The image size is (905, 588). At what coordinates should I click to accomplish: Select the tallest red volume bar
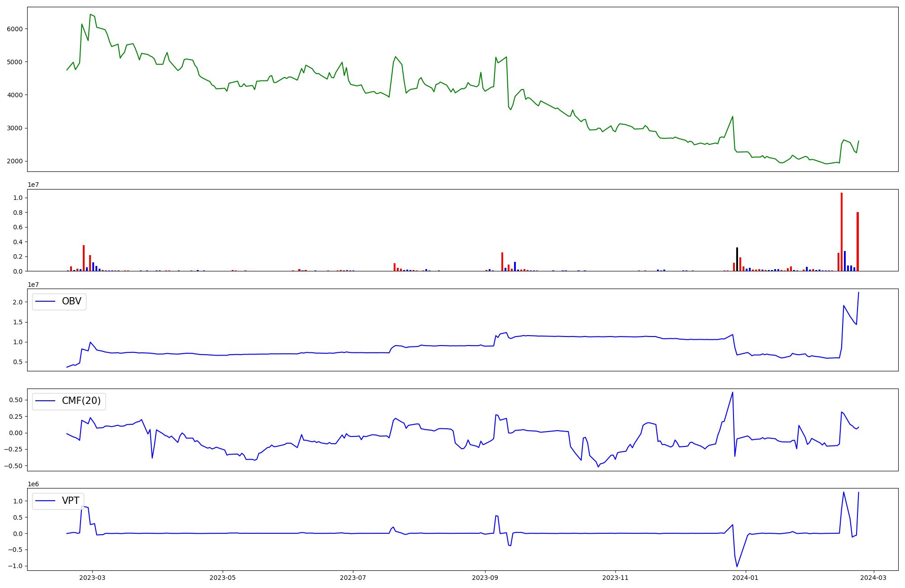pos(842,232)
